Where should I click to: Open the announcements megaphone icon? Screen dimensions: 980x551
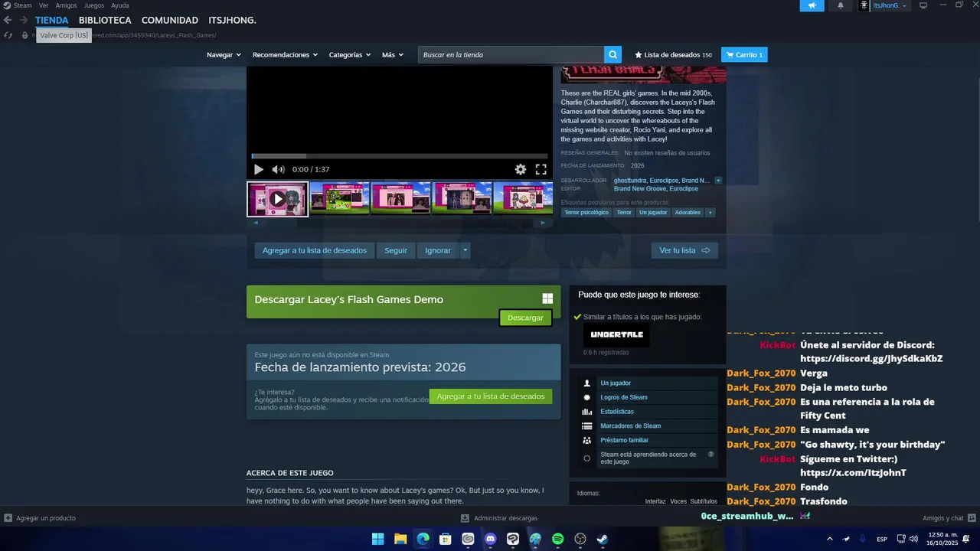tap(812, 5)
